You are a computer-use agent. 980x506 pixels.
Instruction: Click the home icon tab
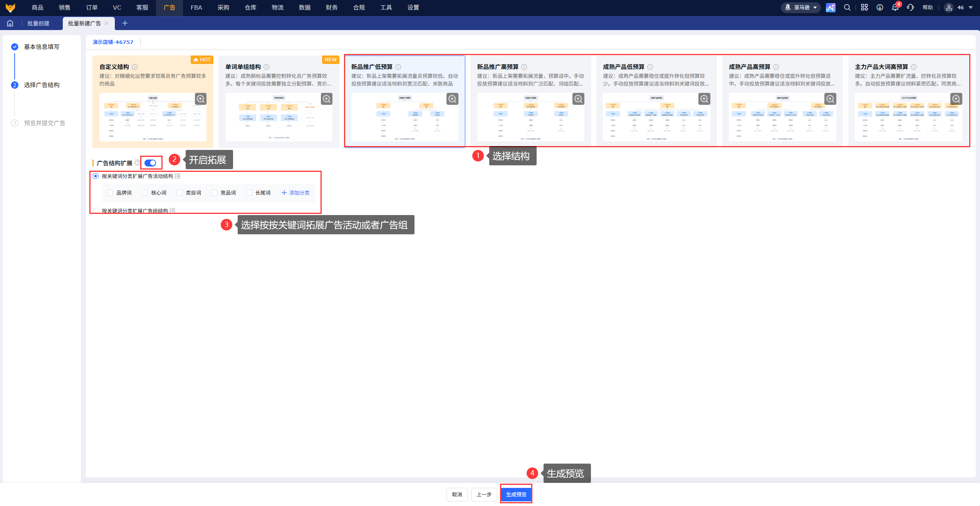click(x=10, y=23)
